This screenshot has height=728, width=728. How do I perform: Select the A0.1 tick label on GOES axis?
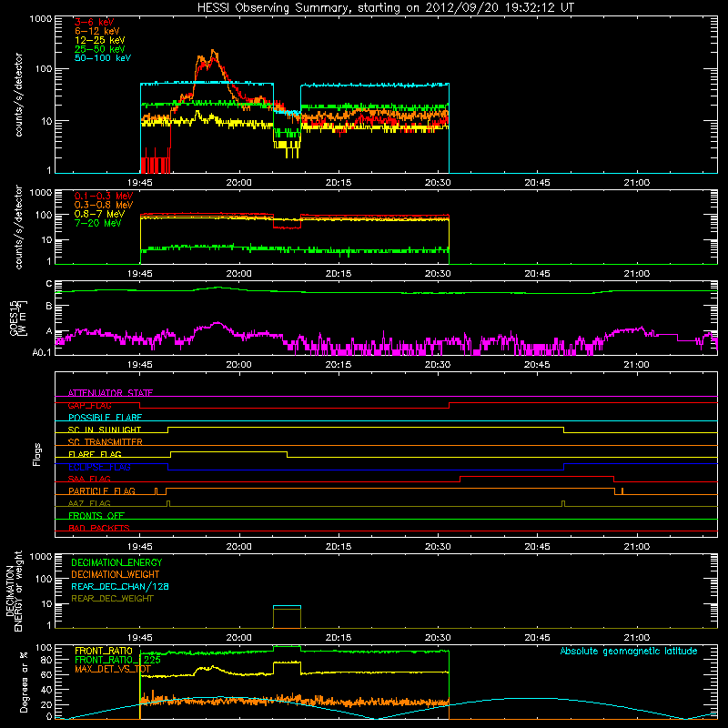pos(41,352)
